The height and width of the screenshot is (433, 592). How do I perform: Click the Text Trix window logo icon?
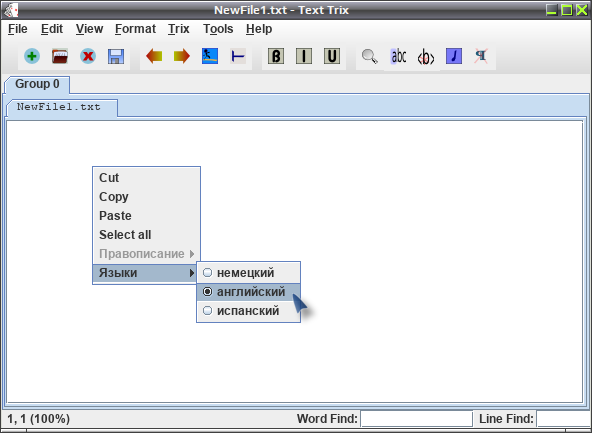tap(11, 10)
